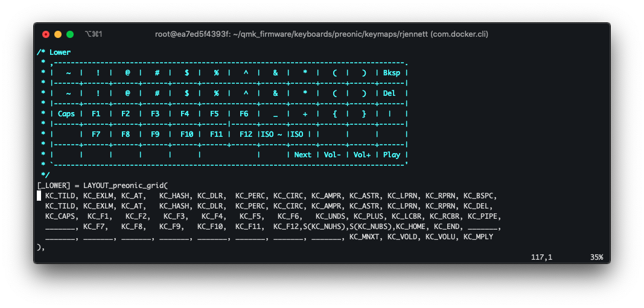
Task: Minimize the terminal using the yellow button
Action: (58, 34)
